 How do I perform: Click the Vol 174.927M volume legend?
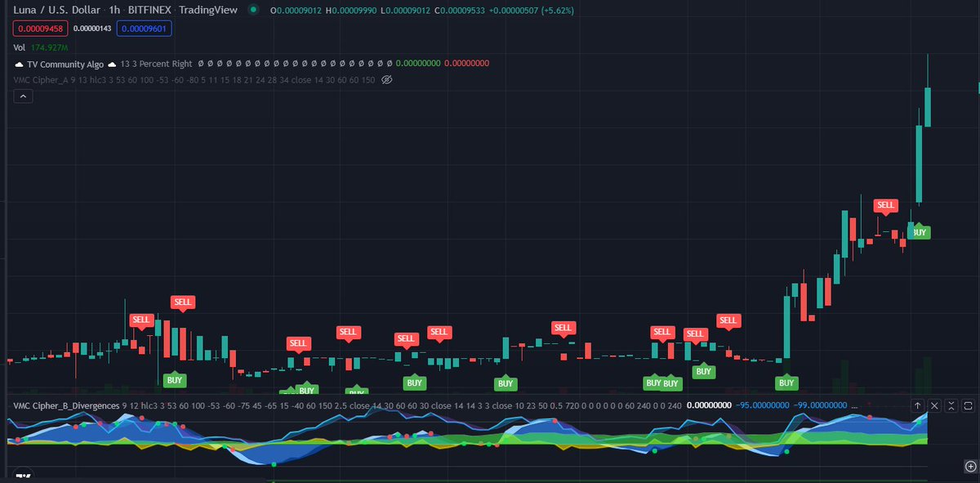pos(41,47)
